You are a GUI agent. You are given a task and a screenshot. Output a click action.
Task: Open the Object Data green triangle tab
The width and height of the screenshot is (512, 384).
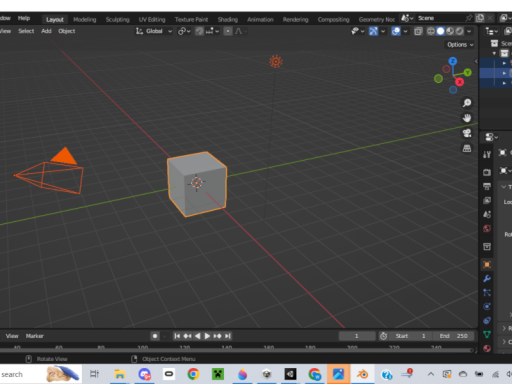click(487, 334)
